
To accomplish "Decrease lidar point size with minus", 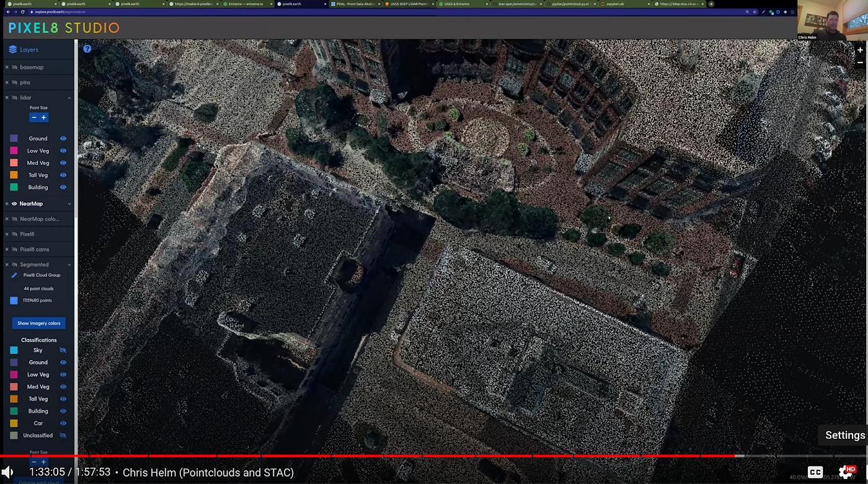I will [x=34, y=118].
